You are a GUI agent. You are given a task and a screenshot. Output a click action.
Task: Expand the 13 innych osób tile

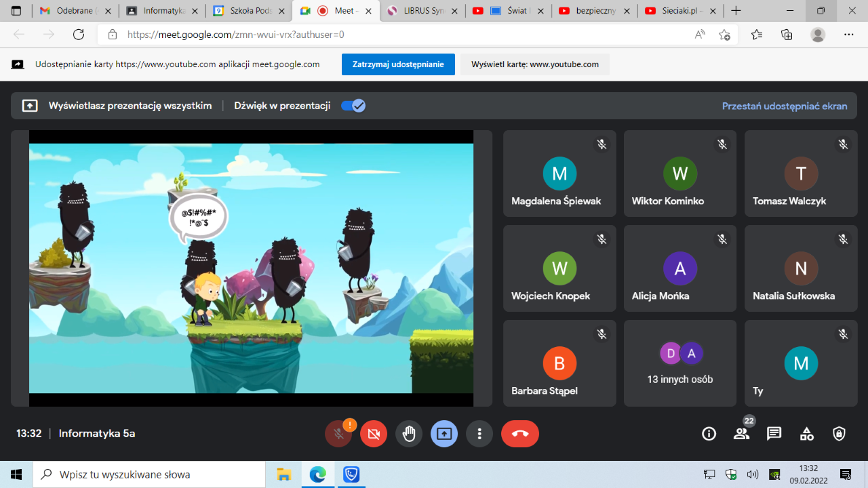(x=680, y=363)
